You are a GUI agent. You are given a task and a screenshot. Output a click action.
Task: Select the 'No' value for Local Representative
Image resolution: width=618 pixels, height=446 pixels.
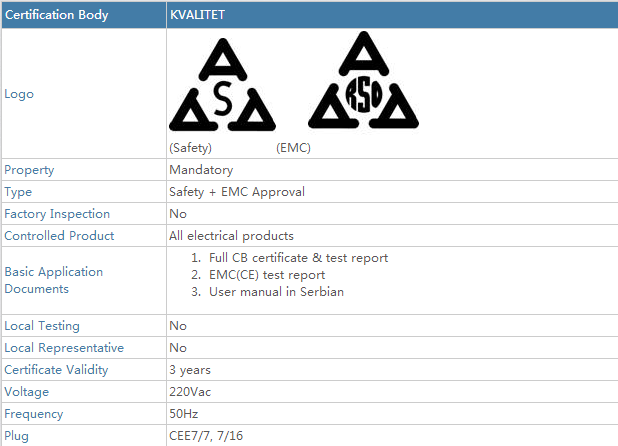click(x=178, y=348)
